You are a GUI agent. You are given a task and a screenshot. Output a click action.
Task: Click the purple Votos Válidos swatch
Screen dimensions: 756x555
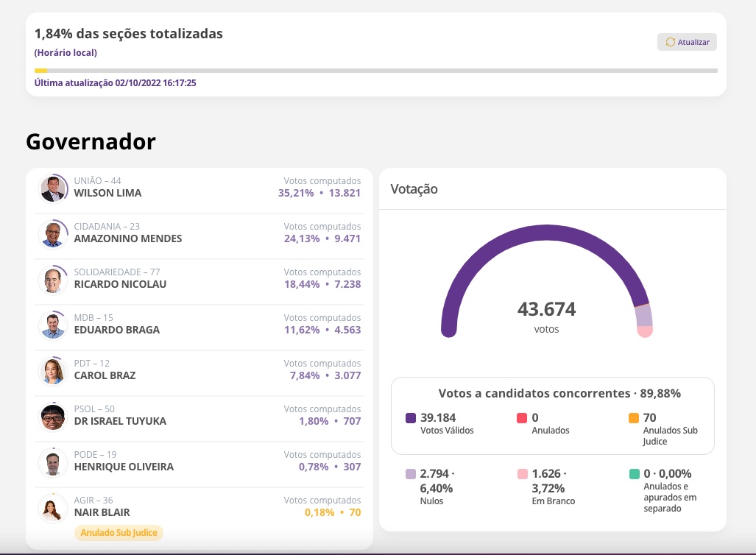[x=411, y=417]
